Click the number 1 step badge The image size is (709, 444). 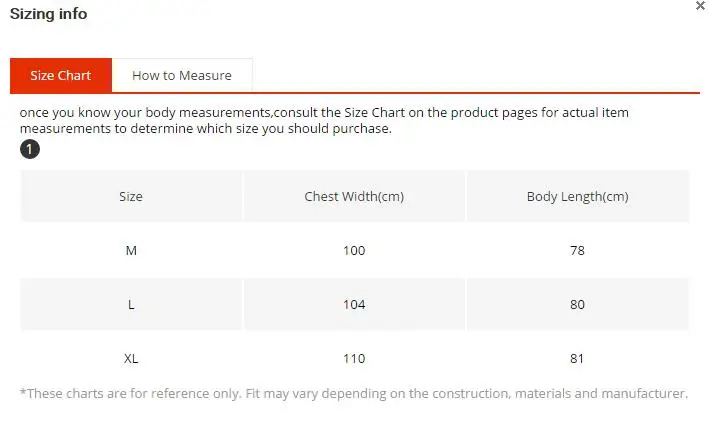pyautogui.click(x=30, y=149)
